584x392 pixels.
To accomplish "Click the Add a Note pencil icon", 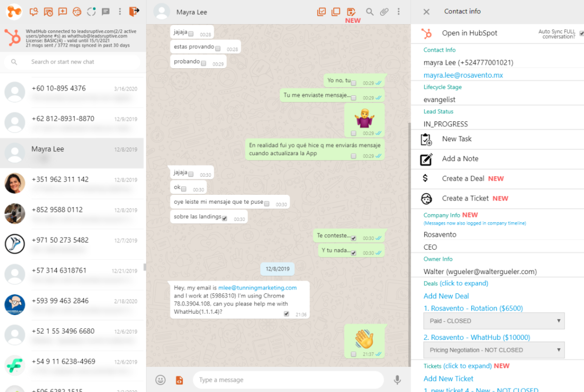I will click(426, 159).
